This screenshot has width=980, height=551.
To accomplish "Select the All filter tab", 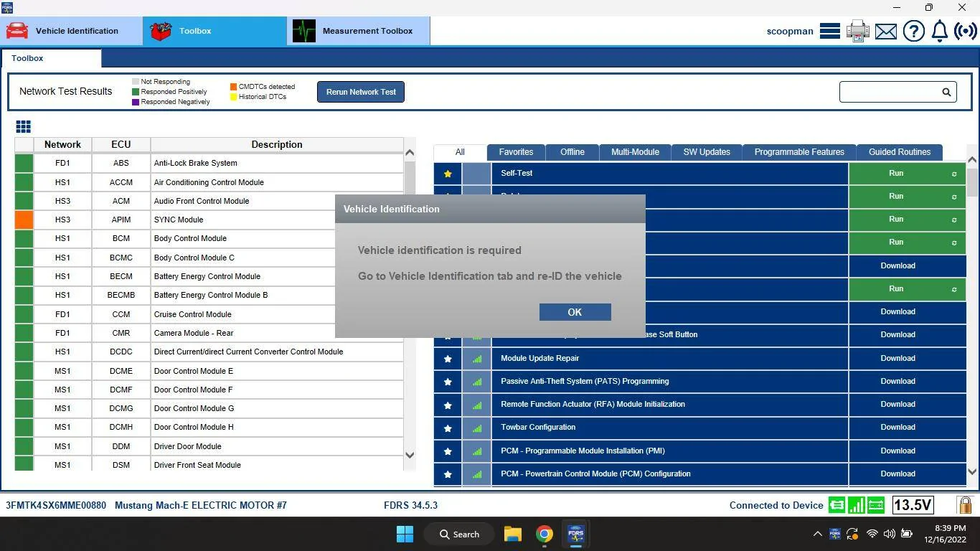I will click(x=460, y=152).
